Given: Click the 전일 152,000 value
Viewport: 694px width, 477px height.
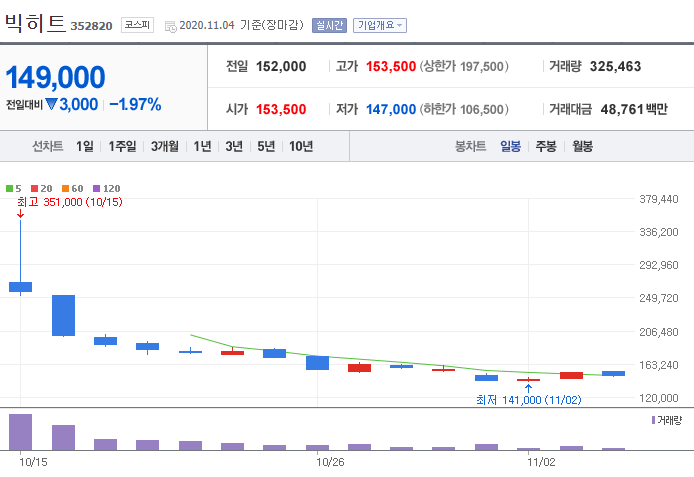Looking at the screenshot, I should [x=281, y=66].
